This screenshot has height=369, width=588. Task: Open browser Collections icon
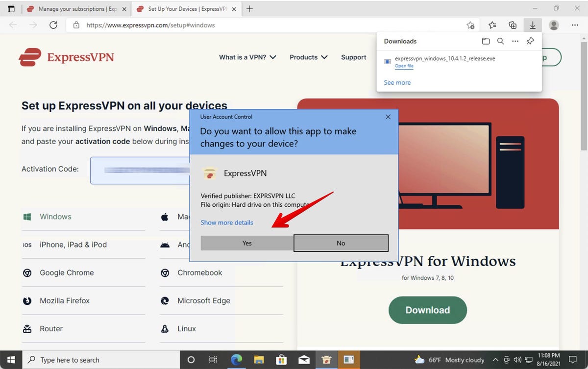513,25
